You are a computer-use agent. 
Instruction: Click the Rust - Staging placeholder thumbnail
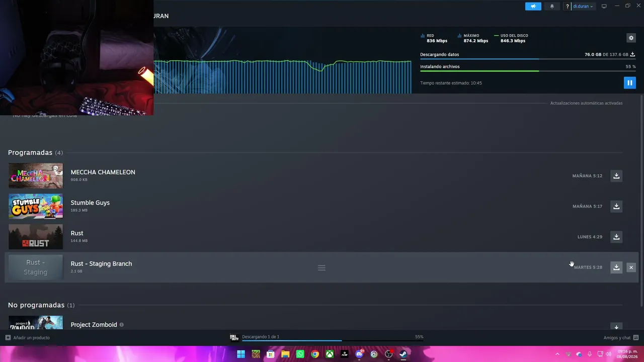point(36,267)
